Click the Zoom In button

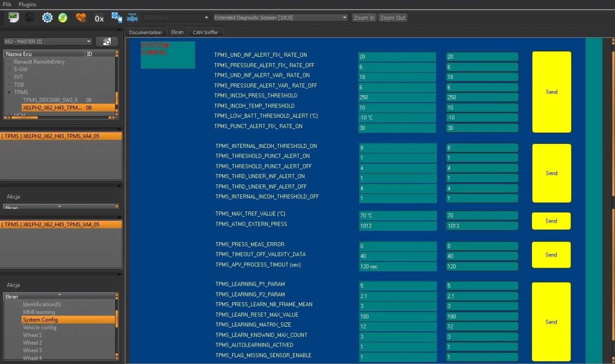(x=364, y=18)
